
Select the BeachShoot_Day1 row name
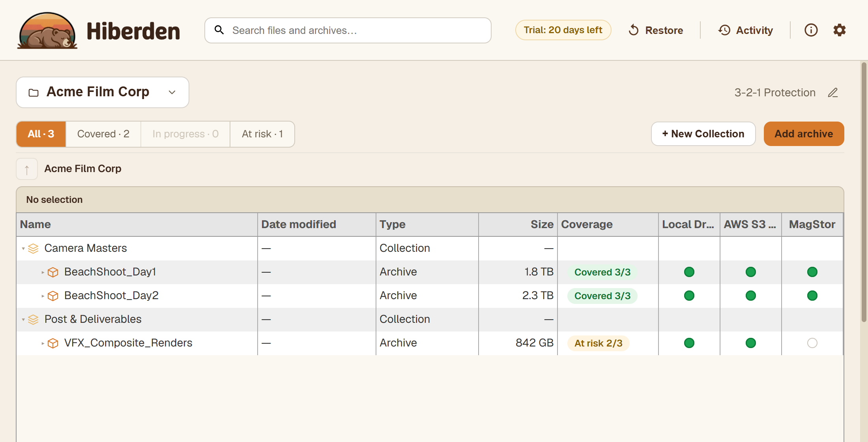110,272
